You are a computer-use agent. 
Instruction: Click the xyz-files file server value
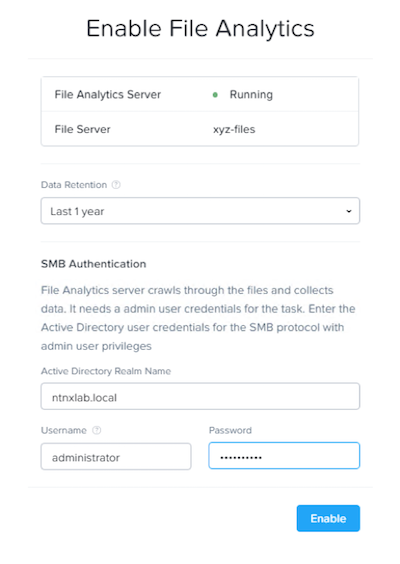tap(234, 129)
